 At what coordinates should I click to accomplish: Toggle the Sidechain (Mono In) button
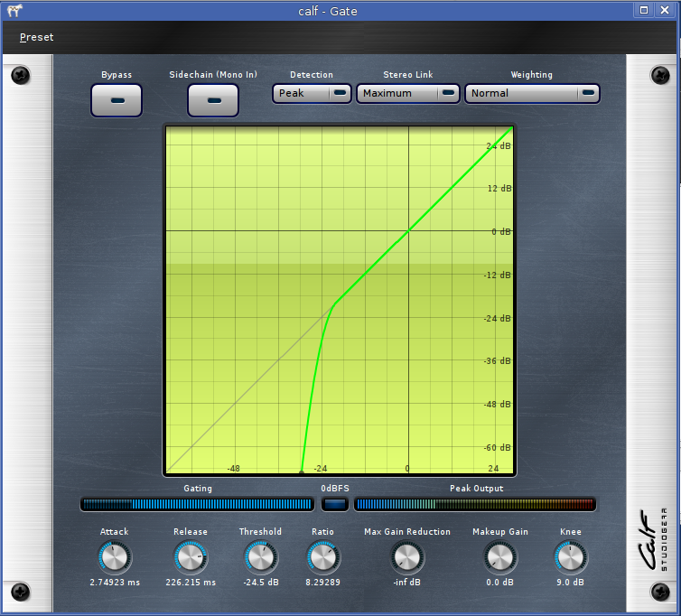[x=213, y=100]
